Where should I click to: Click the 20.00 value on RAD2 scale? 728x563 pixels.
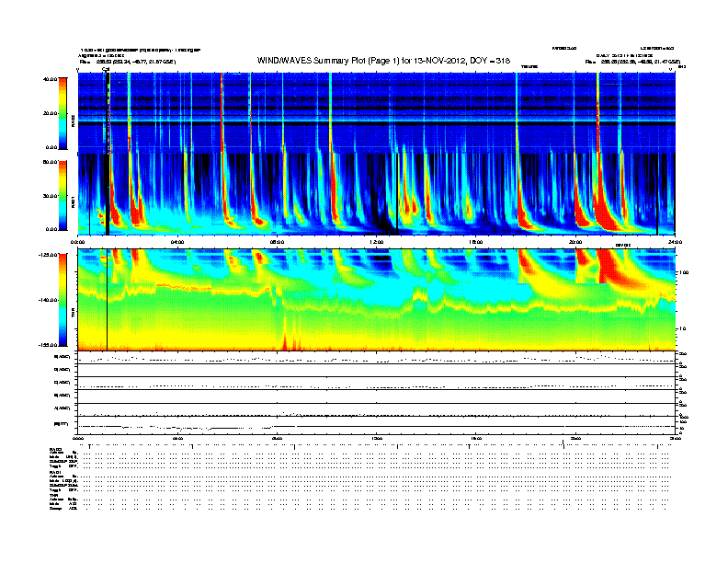pos(50,113)
